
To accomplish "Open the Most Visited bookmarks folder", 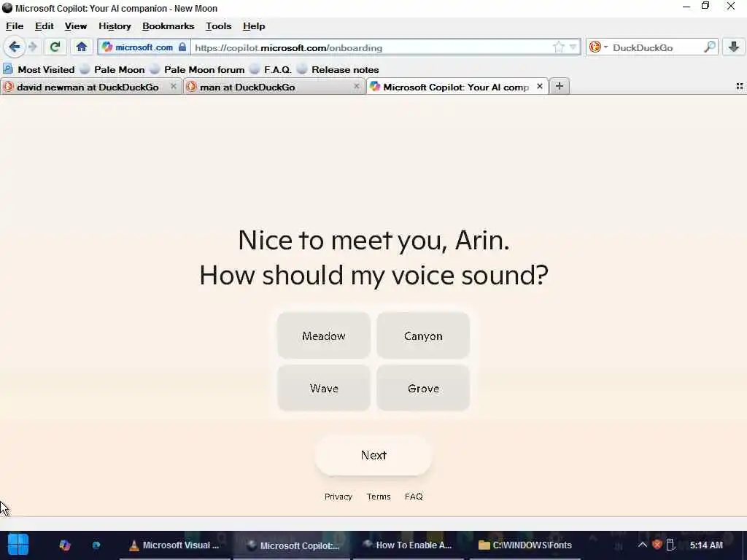I will click(39, 69).
